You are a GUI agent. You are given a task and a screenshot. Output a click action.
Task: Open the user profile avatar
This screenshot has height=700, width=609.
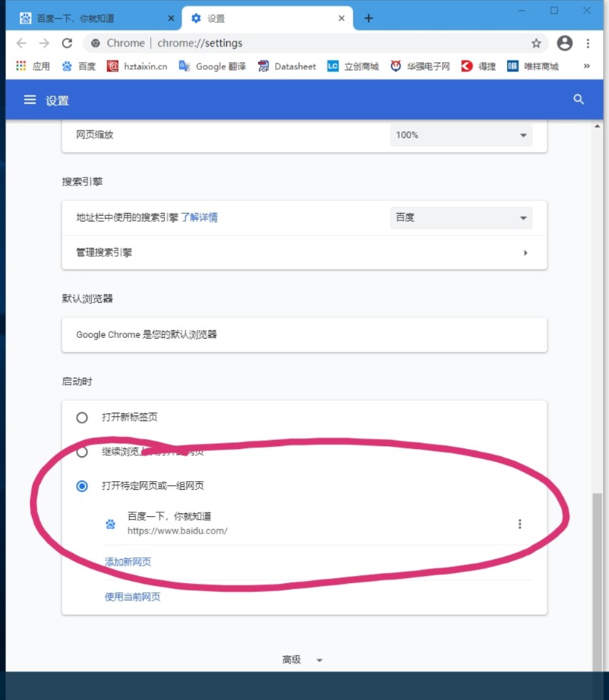[x=565, y=43]
